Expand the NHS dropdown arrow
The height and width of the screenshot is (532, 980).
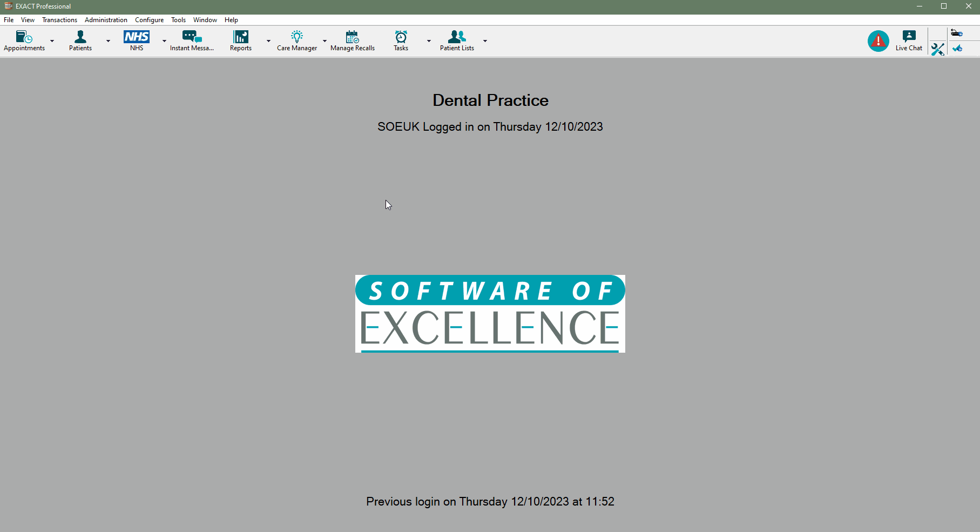[164, 41]
